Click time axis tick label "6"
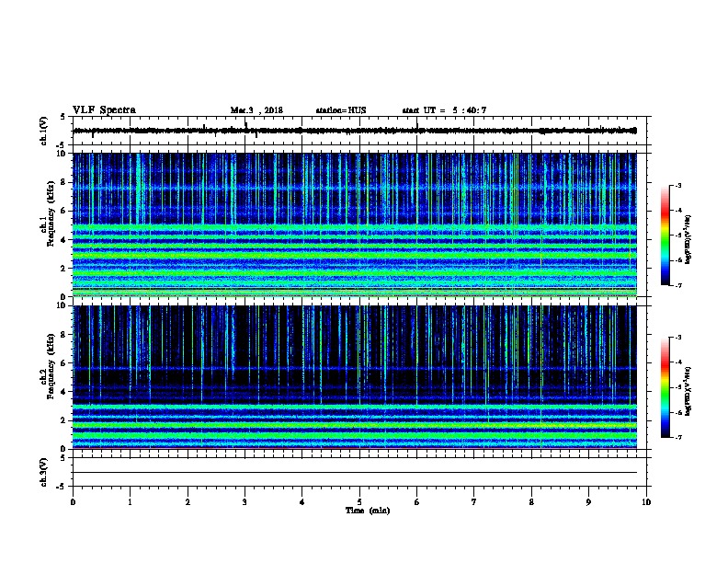728x563 pixels. click(417, 502)
